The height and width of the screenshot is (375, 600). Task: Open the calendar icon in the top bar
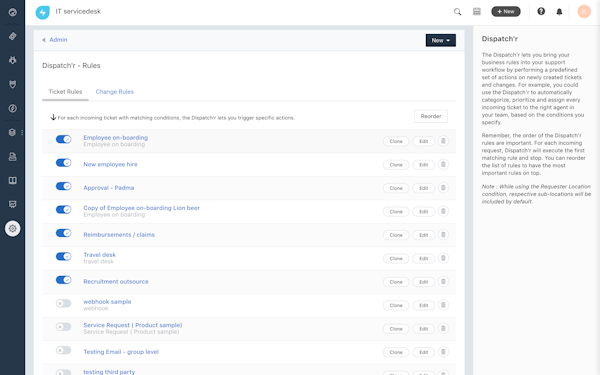[477, 11]
